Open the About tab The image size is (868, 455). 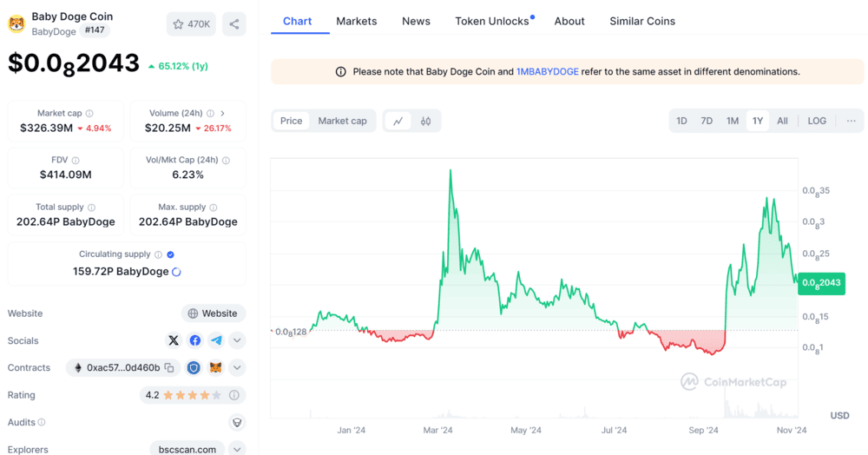(x=569, y=21)
